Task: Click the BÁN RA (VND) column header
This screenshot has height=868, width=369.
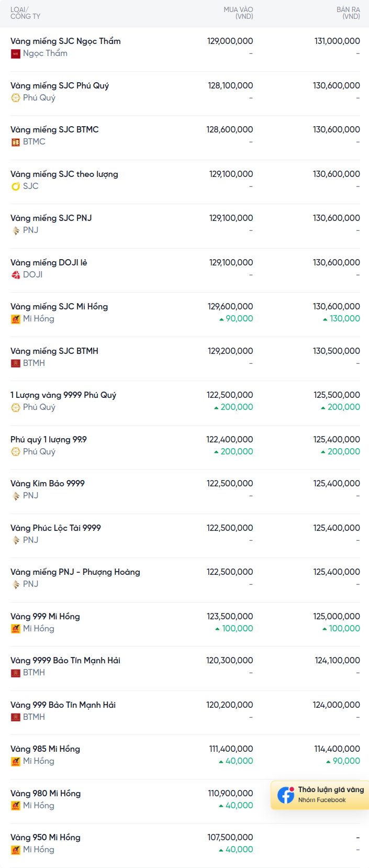Action: (348, 13)
